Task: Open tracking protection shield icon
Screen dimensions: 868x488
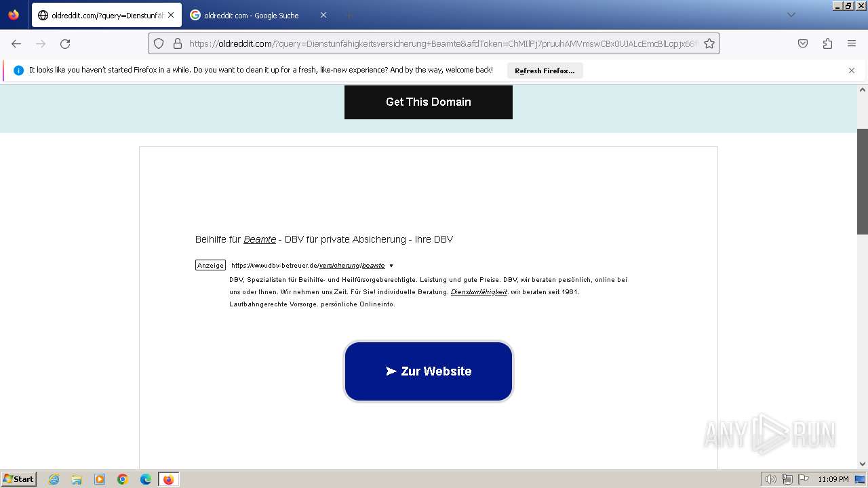Action: (159, 43)
